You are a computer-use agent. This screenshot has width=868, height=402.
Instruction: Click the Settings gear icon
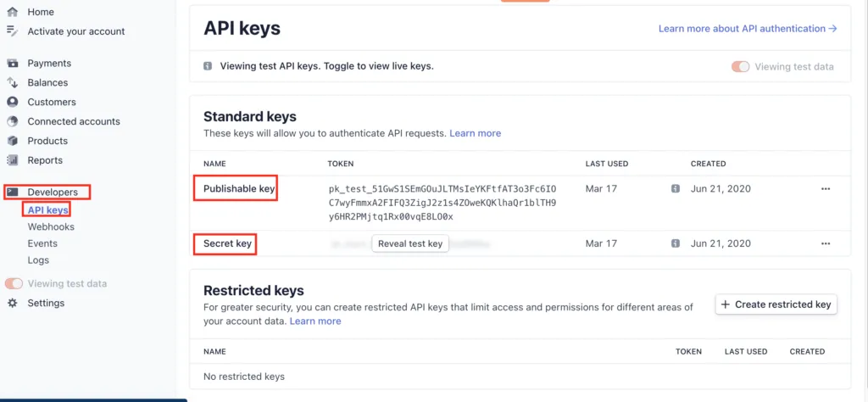pos(12,303)
